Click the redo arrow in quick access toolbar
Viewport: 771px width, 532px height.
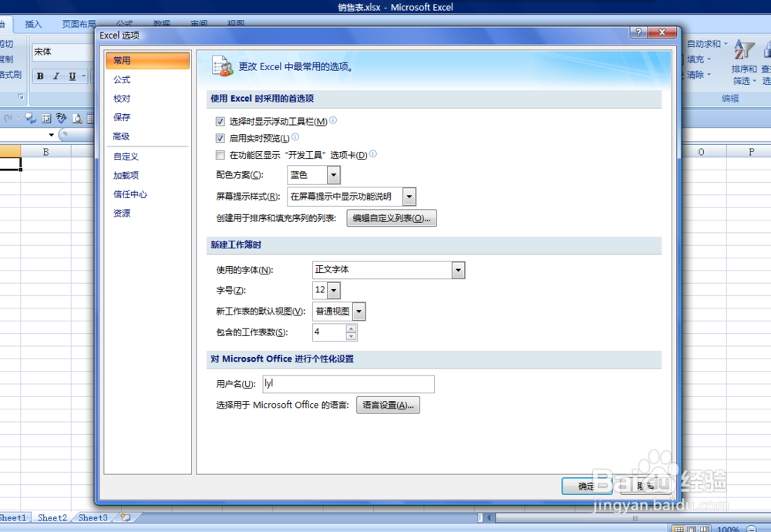click(x=8, y=119)
